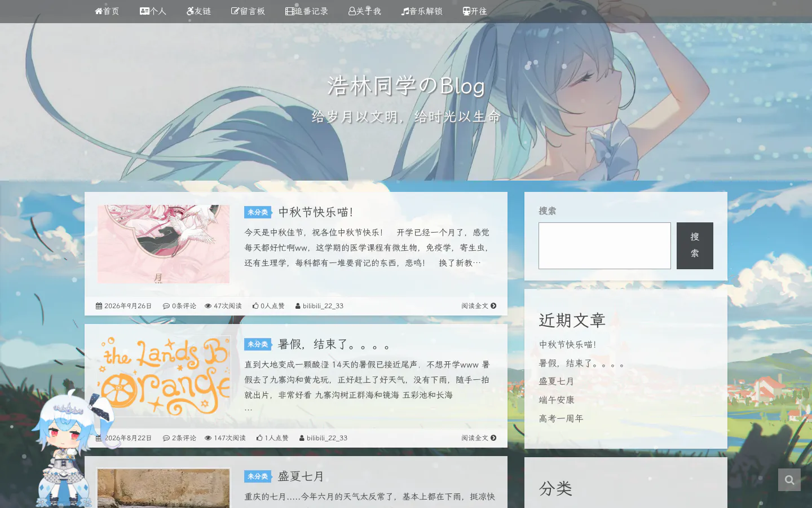This screenshot has width=812, height=508.
Task: Click the calendar date 2026年9月26日
Action: coord(124,306)
